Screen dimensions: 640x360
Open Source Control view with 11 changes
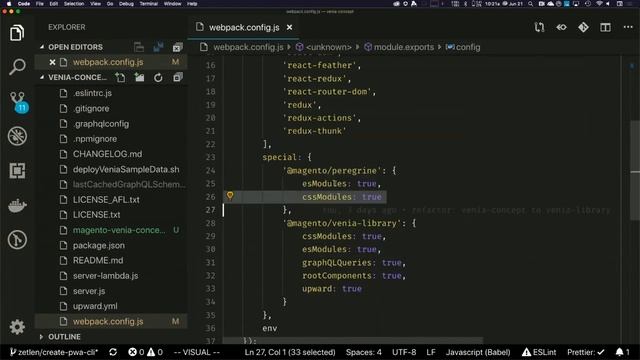(x=18, y=102)
